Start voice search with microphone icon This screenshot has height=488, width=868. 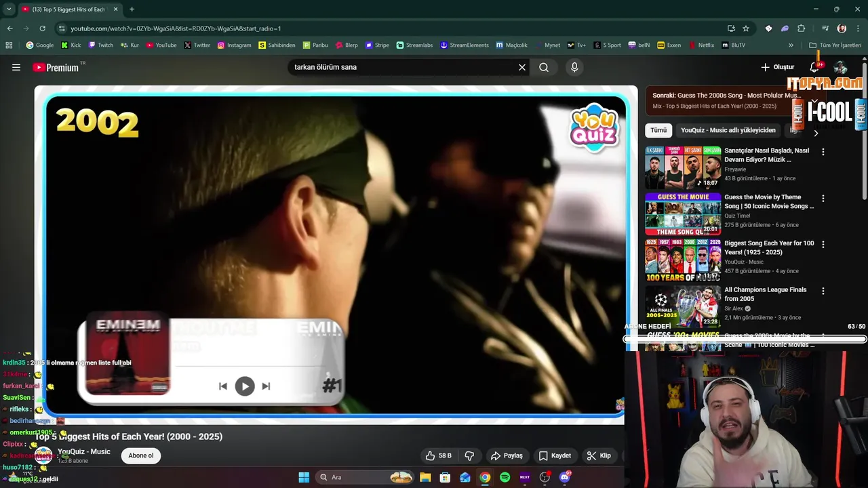[574, 67]
